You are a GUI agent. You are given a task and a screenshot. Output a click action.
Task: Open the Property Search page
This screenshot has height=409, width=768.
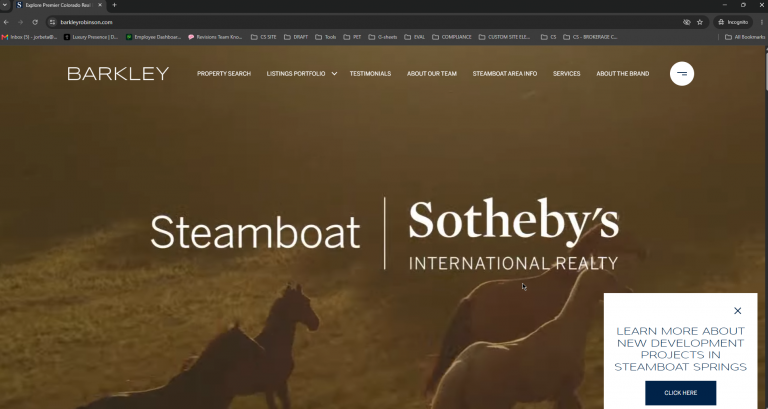(224, 73)
